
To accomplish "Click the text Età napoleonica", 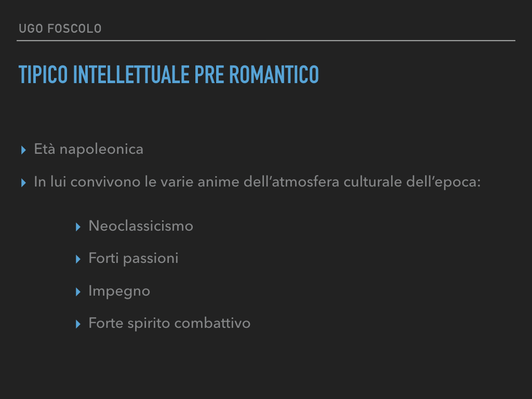I will (88, 149).
